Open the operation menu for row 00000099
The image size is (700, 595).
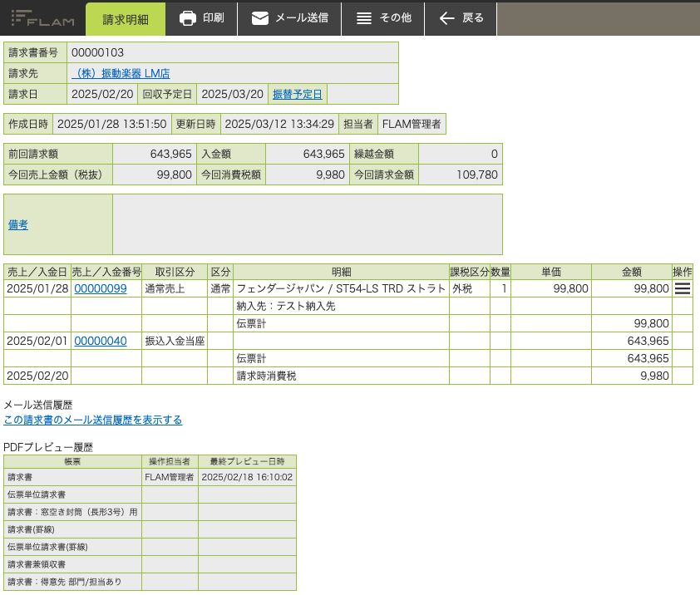683,289
